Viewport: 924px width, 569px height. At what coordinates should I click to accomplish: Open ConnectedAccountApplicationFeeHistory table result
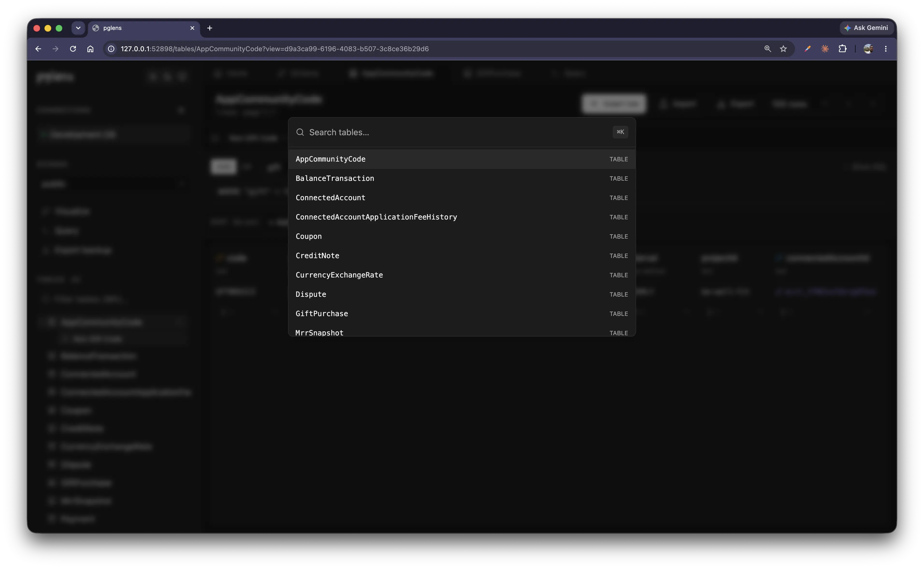(462, 217)
